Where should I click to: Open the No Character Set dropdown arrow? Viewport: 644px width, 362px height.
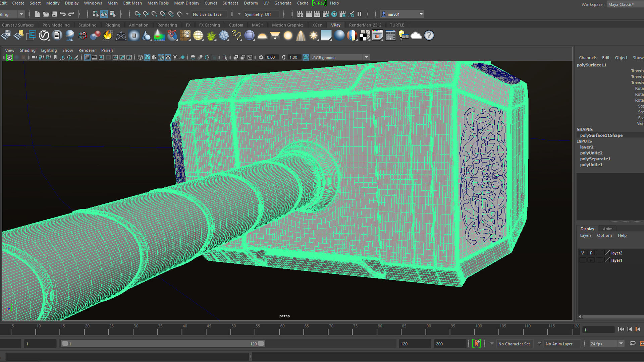pyautogui.click(x=492, y=343)
